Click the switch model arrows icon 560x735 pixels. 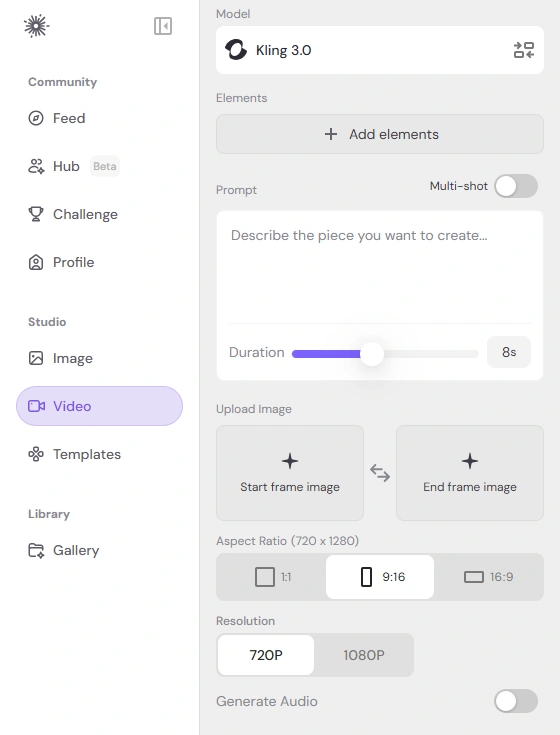coord(524,50)
